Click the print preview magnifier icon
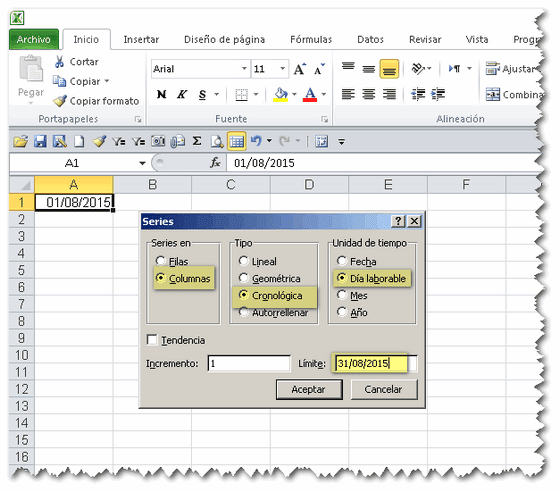Viewport: 560px width, 492px height. [x=216, y=142]
